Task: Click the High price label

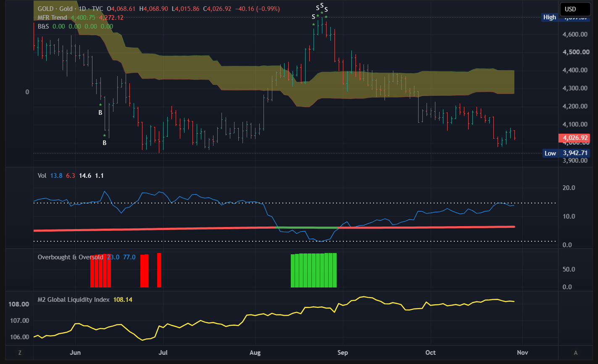Action: point(549,17)
